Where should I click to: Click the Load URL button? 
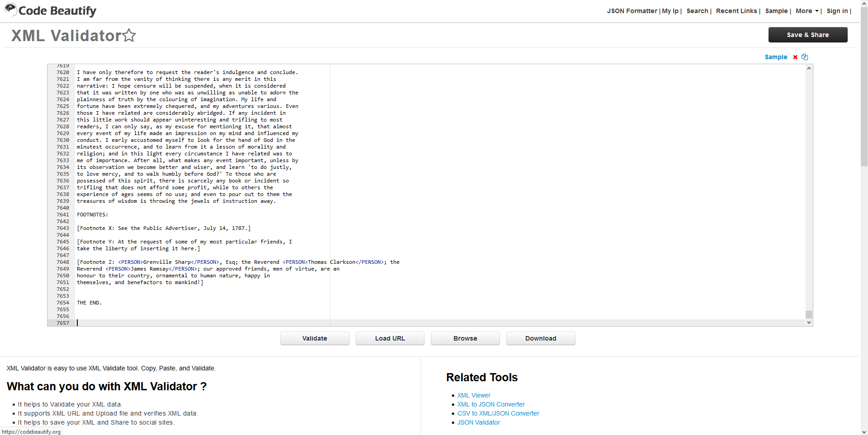(390, 338)
